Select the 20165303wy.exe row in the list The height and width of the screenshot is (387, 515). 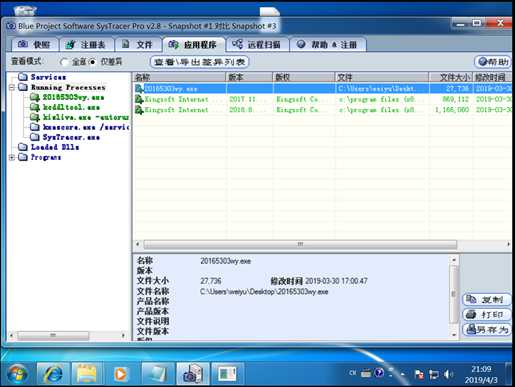coord(322,89)
